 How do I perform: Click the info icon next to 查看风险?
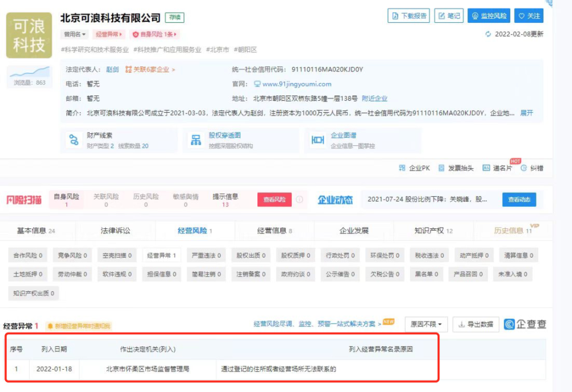tap(300, 199)
